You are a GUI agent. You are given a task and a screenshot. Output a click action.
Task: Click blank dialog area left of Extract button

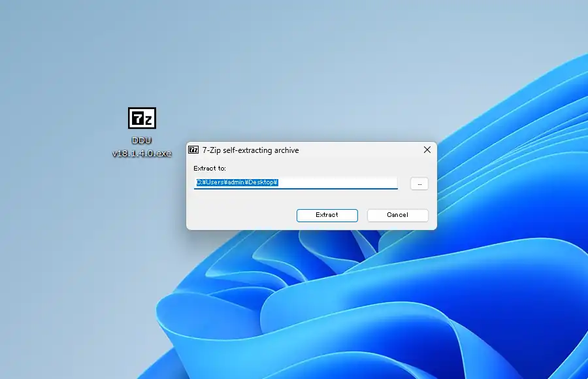[x=242, y=215]
